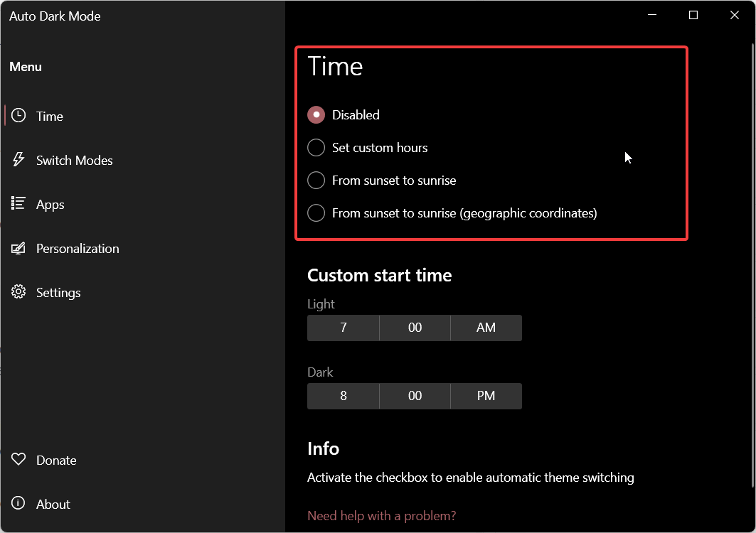
Task: Open the Light start hour picker showing 7
Action: 344,328
